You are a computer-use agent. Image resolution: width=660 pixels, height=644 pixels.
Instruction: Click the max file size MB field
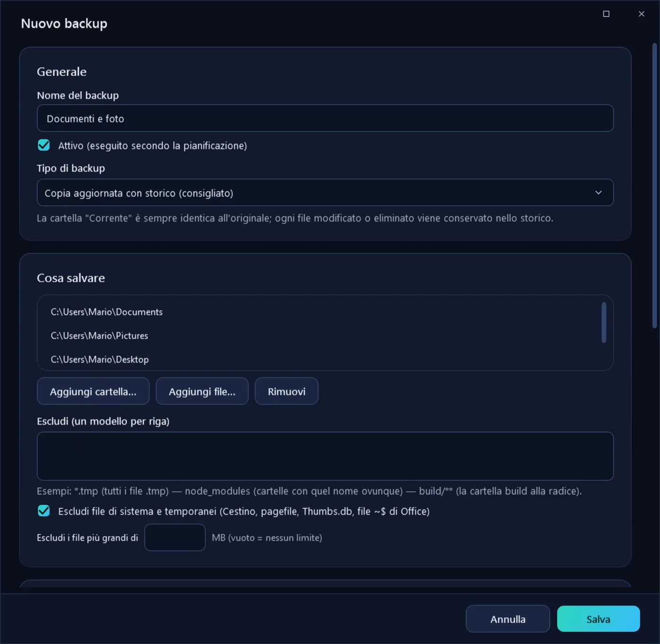(x=175, y=537)
